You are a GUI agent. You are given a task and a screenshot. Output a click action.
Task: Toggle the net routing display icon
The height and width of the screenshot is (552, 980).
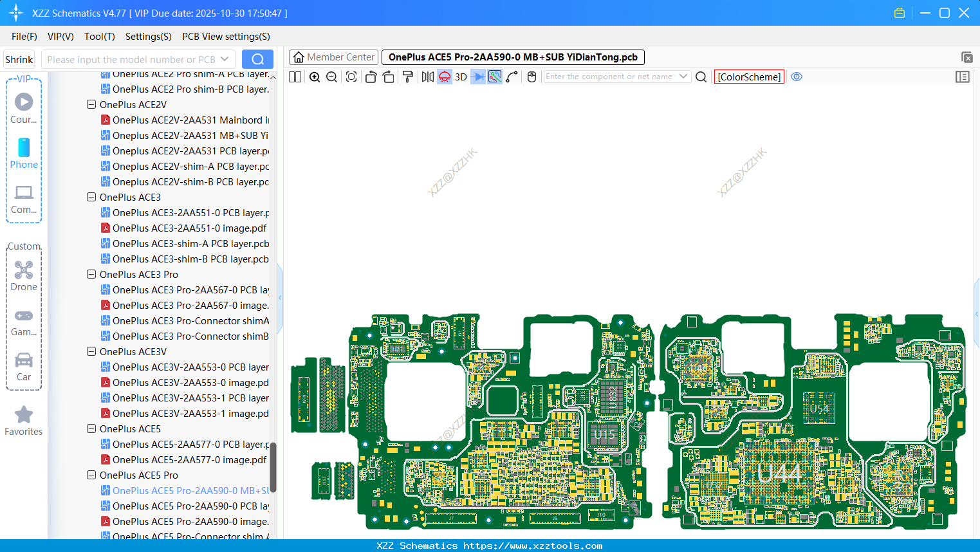pyautogui.click(x=495, y=77)
